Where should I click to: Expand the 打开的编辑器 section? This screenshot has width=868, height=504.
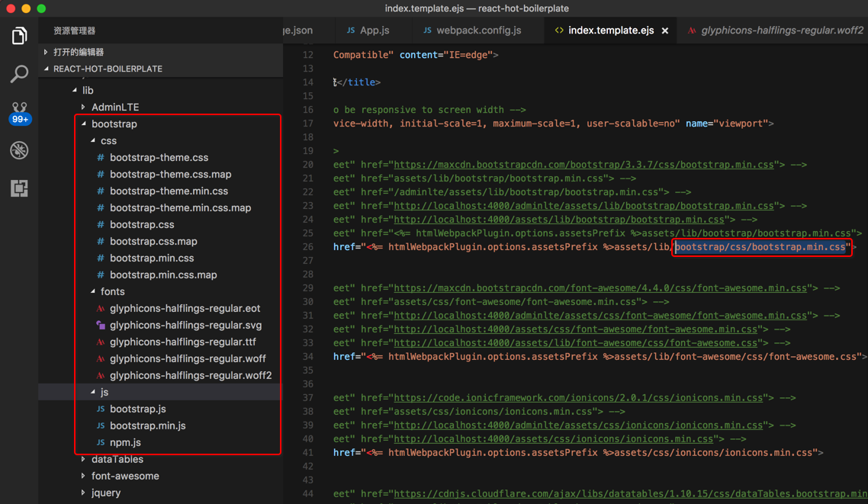pyautogui.click(x=47, y=53)
